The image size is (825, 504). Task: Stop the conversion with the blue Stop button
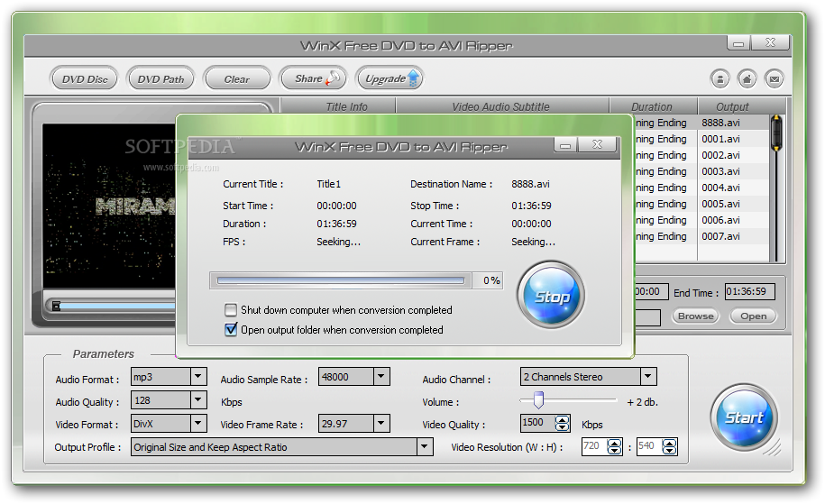552,296
